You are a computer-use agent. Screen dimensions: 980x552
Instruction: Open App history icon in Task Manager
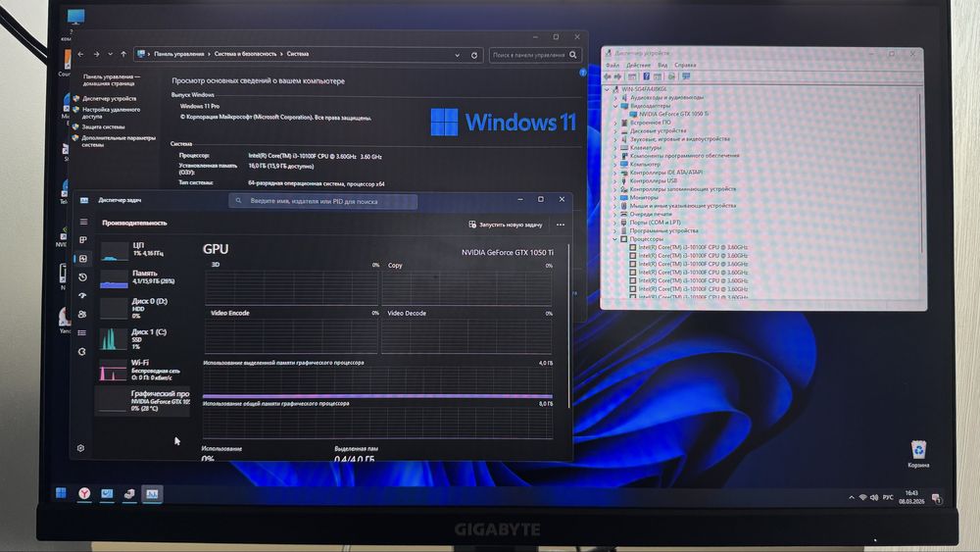83,276
